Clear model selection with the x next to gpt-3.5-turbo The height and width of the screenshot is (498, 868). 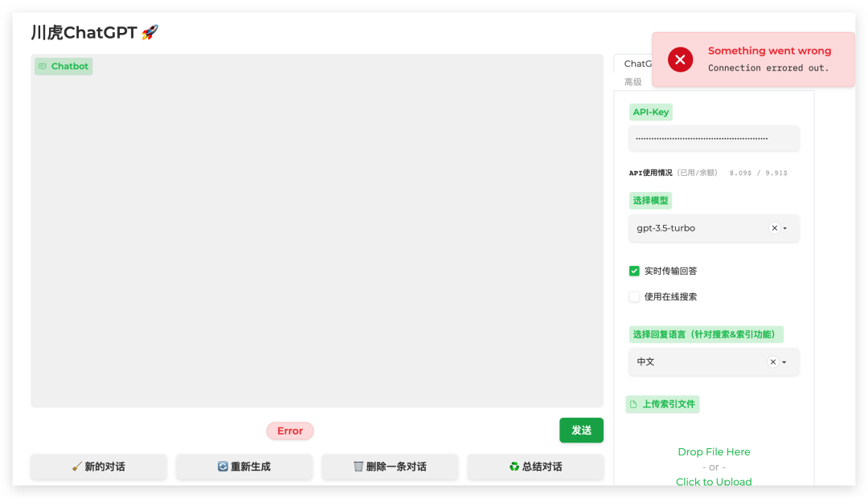774,228
